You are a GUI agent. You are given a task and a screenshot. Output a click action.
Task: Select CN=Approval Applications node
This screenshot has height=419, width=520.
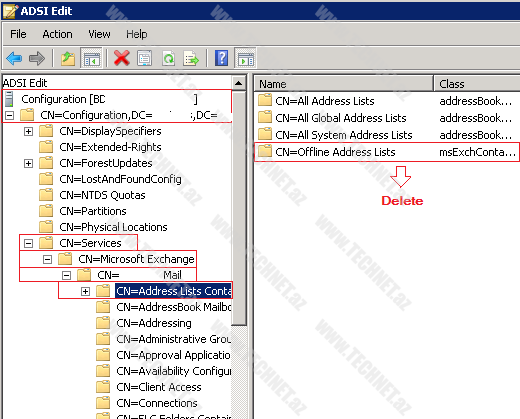173,355
